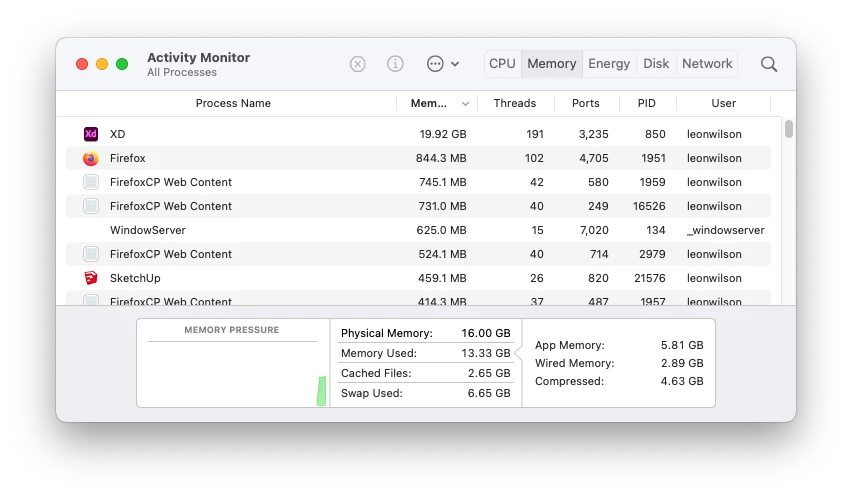Select the Memory tab
852x496 pixels.
[x=552, y=64]
